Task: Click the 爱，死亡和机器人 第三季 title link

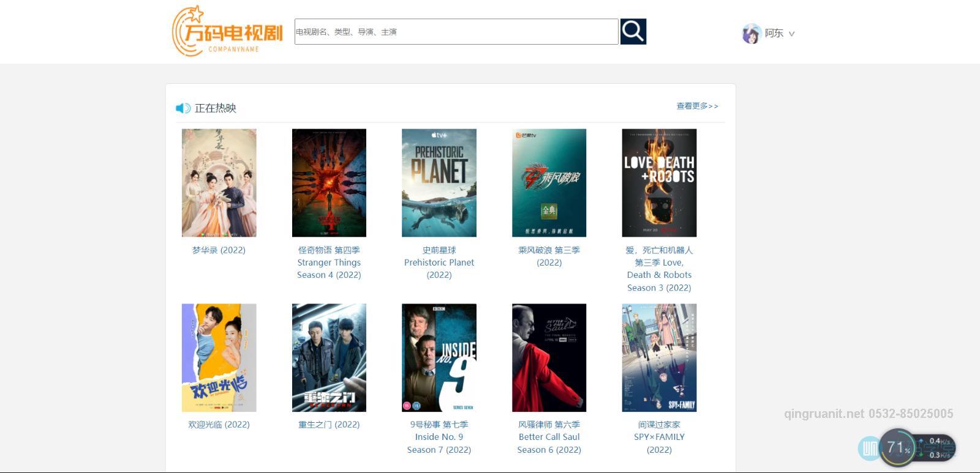Action: pyautogui.click(x=659, y=269)
